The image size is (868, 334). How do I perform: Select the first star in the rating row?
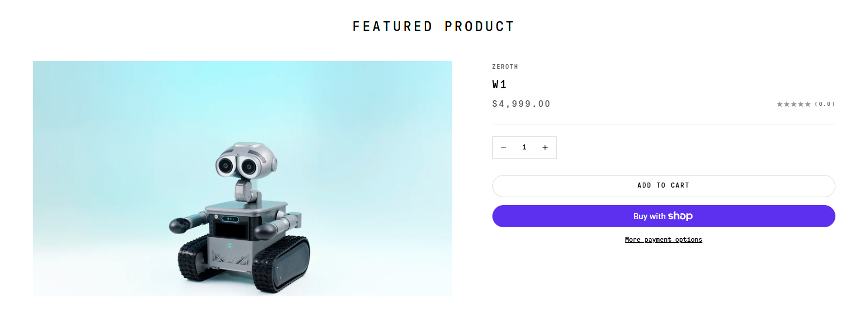[779, 104]
